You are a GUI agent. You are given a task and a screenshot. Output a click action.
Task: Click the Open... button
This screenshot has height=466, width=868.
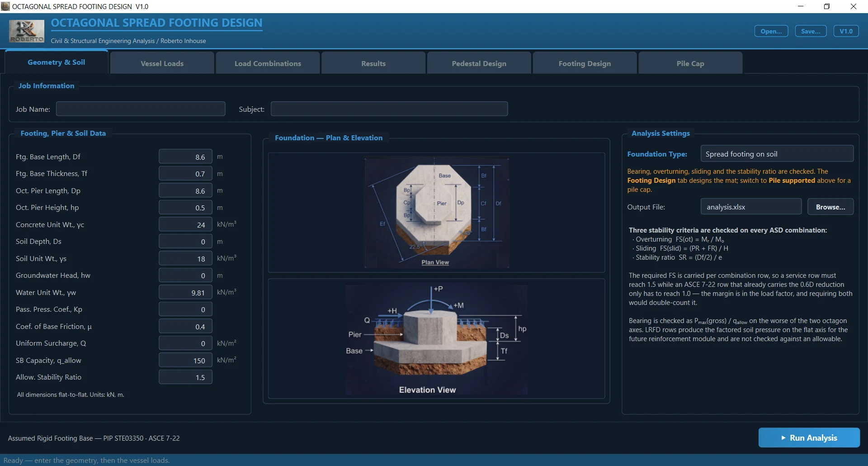coord(771,31)
